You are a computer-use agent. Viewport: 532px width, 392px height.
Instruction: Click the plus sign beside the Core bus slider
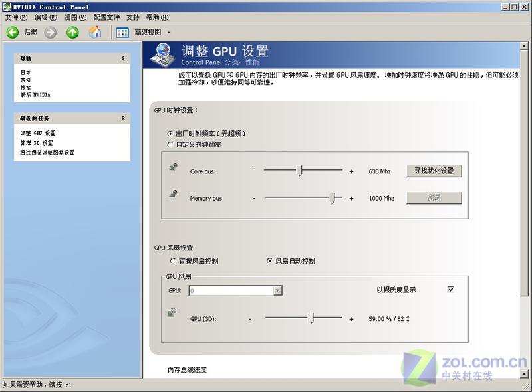pos(351,171)
